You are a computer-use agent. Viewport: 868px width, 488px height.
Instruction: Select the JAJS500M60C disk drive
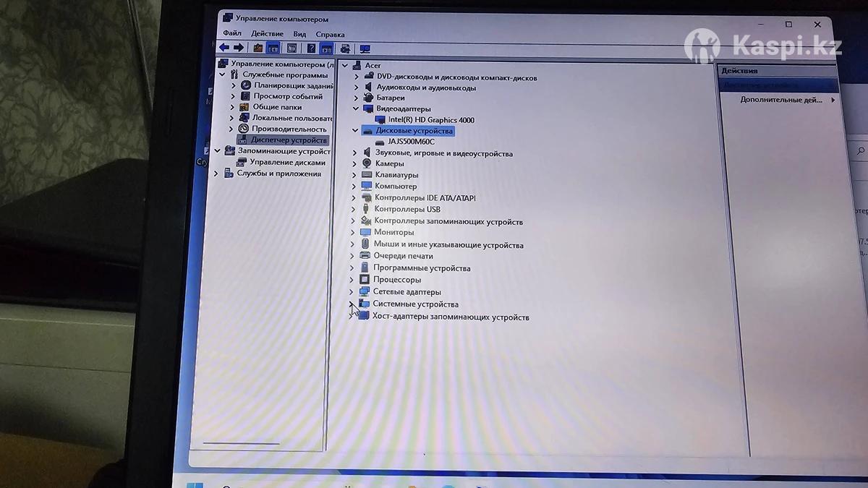coord(411,142)
